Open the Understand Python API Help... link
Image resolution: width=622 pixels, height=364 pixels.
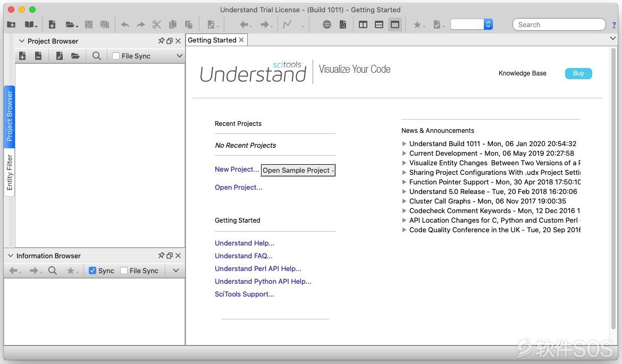[x=263, y=281]
